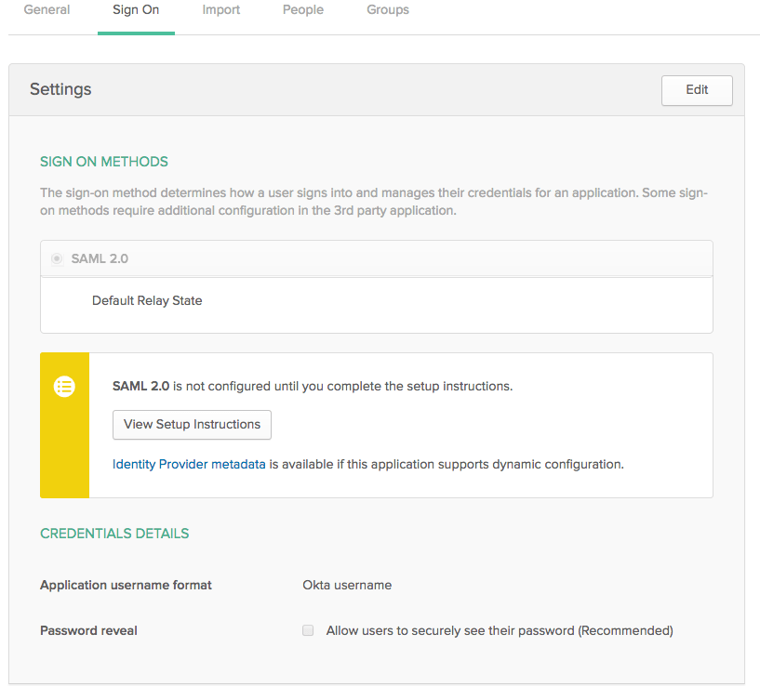Open the Import tab
Viewport: 760px width, 700px height.
[220, 10]
